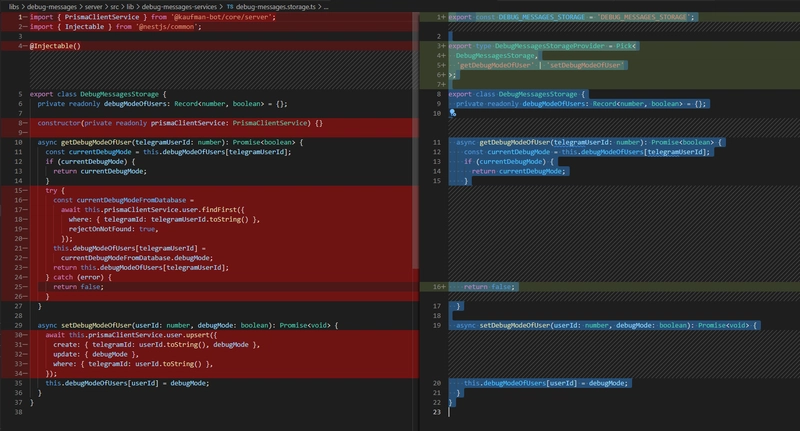Click 'export class DebugMessagesStorage {' in the original editor

coord(98,94)
